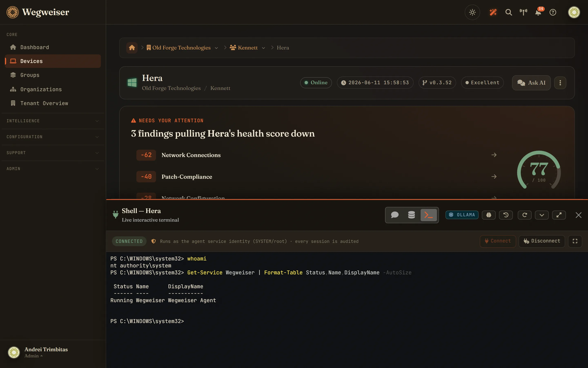The height and width of the screenshot is (368, 588).
Task: Click the health score gauge 77
Action: (x=539, y=170)
